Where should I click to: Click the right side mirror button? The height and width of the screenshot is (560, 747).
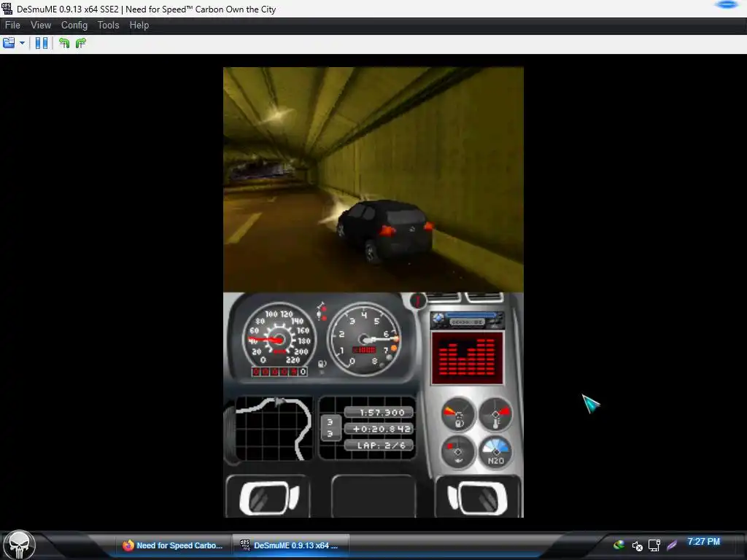point(478,497)
